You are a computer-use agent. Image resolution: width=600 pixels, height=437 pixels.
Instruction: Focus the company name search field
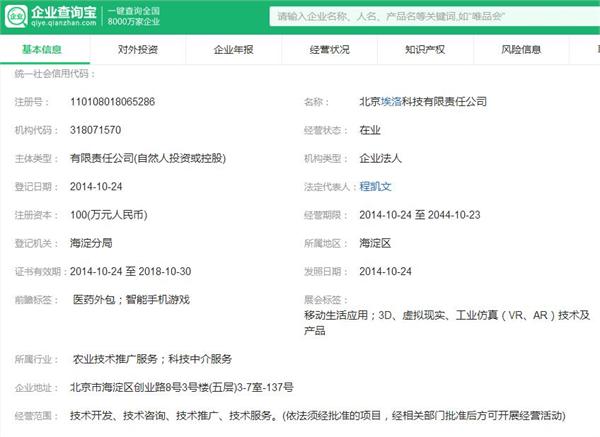click(x=435, y=16)
